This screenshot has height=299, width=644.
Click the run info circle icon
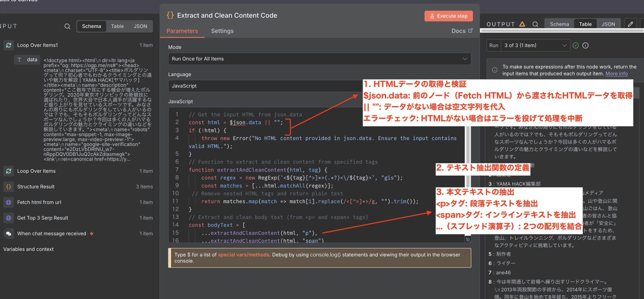click(x=585, y=45)
